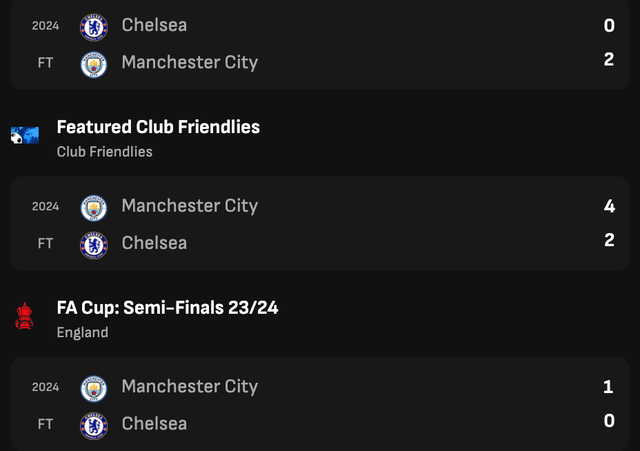The height and width of the screenshot is (451, 640).
Task: Open the Featured Club Friendlies heading
Action: (158, 127)
